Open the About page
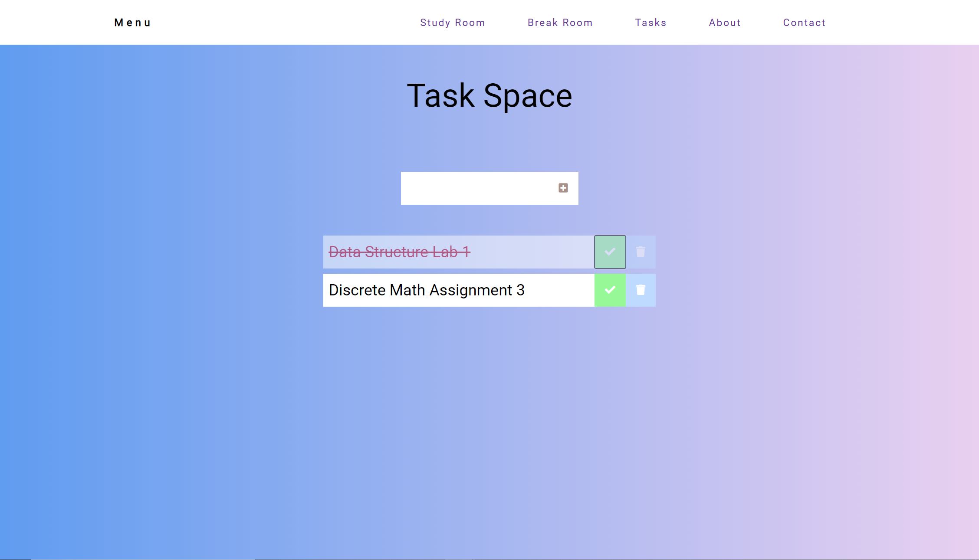Image resolution: width=979 pixels, height=560 pixels. pos(725,23)
